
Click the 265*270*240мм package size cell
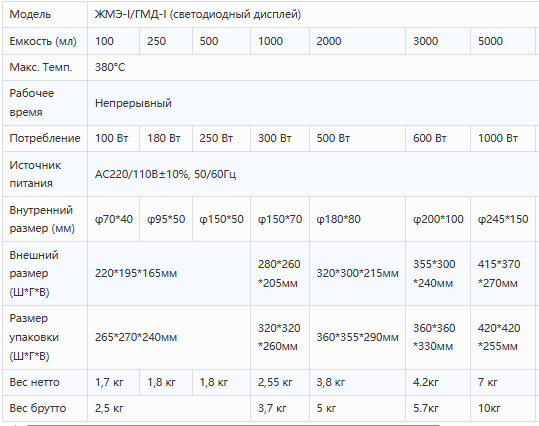click(x=169, y=337)
